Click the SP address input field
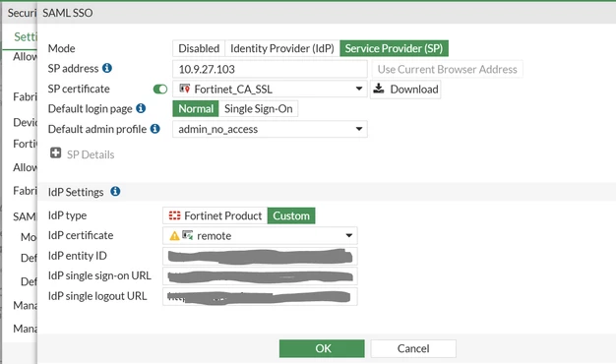The image size is (616, 364). [270, 69]
